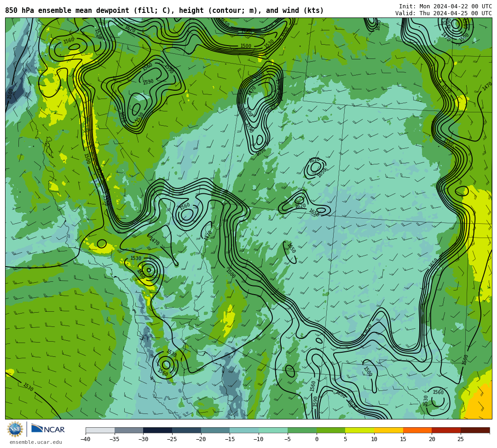Viewport: 497px width, 448px height.
Task: Click the colorbar tick label 25
Action: point(461,439)
